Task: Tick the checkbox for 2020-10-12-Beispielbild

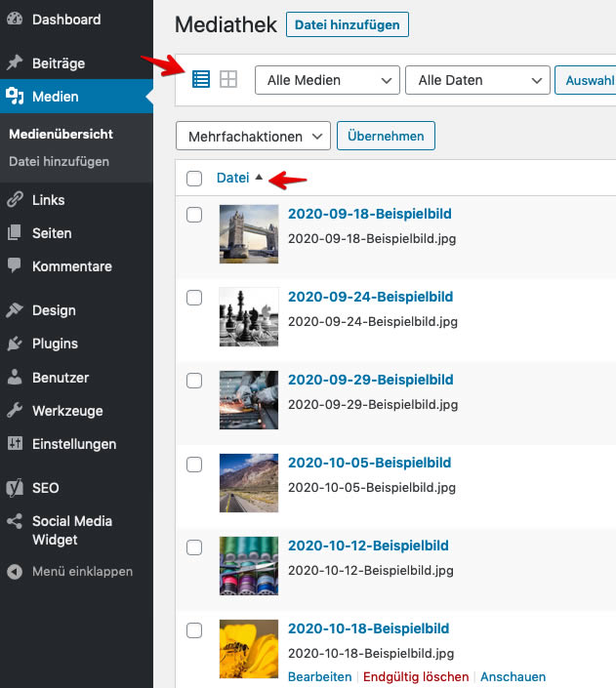Action: 194,547
